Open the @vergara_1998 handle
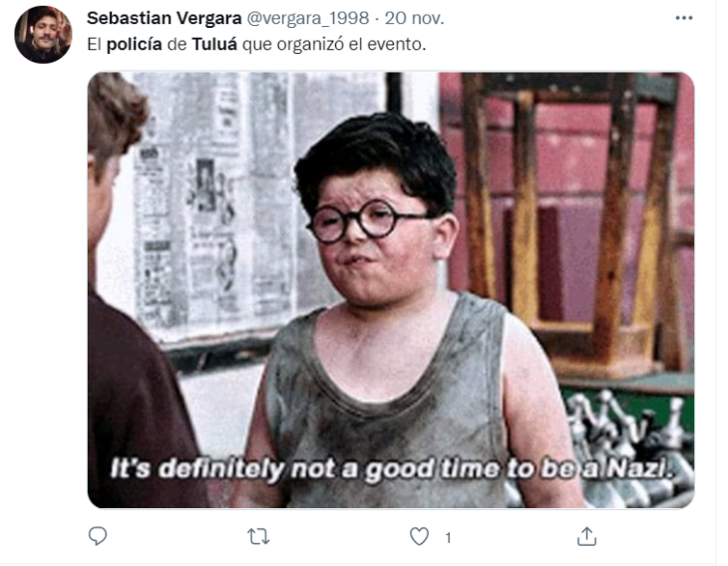The height and width of the screenshot is (566, 728). pos(308,19)
